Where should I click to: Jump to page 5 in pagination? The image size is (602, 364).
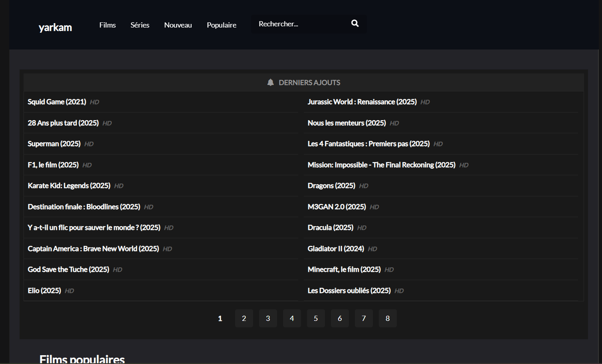[x=316, y=318]
